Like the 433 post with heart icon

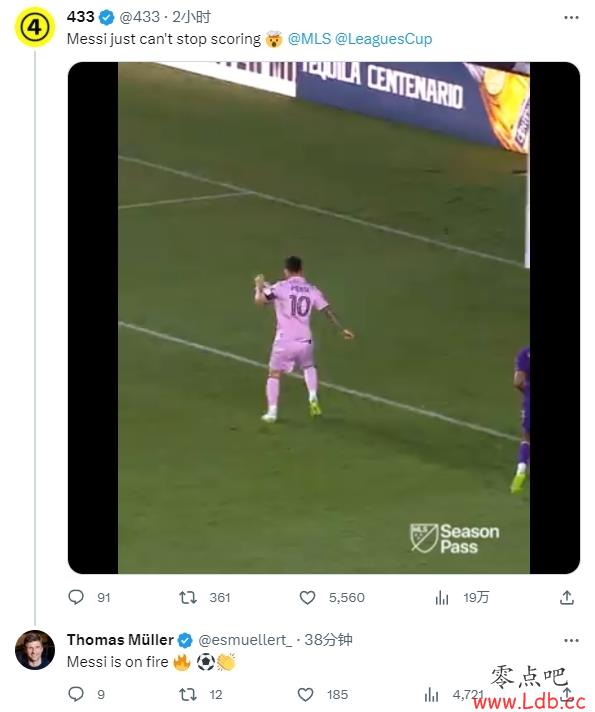point(307,597)
